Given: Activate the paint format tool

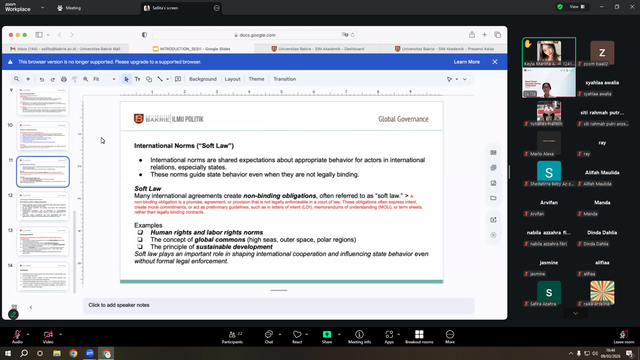Looking at the screenshot, I should coord(75,79).
